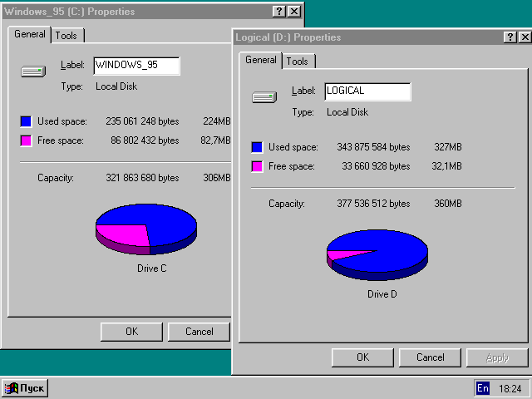Click the Windows logo on Пуск button

[12, 388]
